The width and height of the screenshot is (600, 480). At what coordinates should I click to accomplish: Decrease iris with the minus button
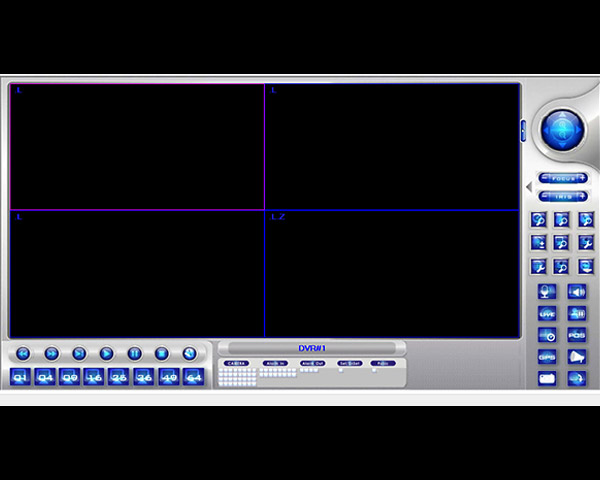(544, 196)
